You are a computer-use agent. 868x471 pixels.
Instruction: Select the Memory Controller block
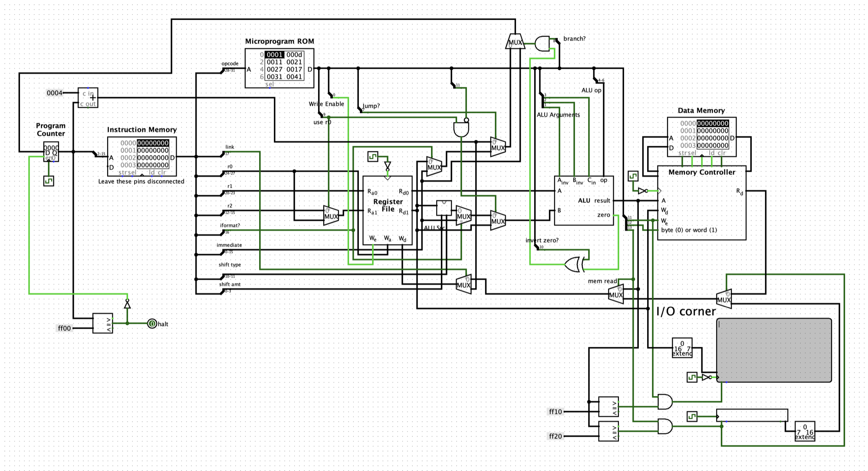tap(702, 203)
